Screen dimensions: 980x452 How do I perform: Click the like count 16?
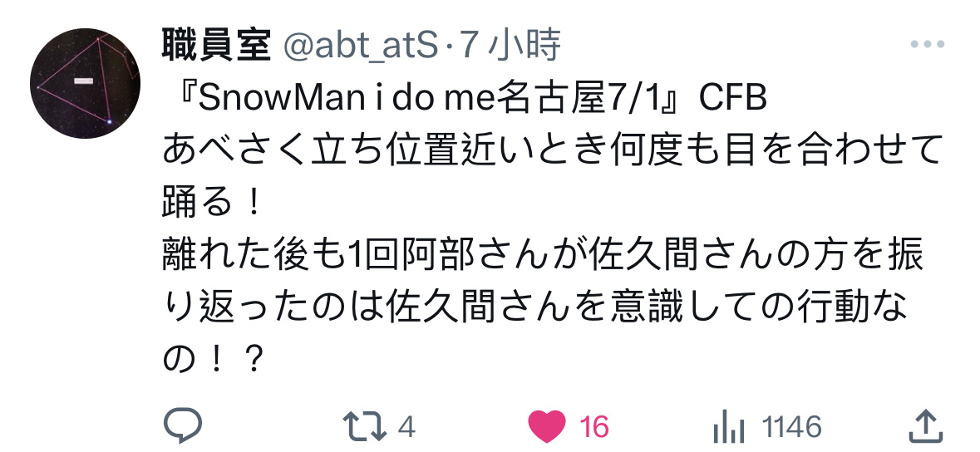(593, 428)
